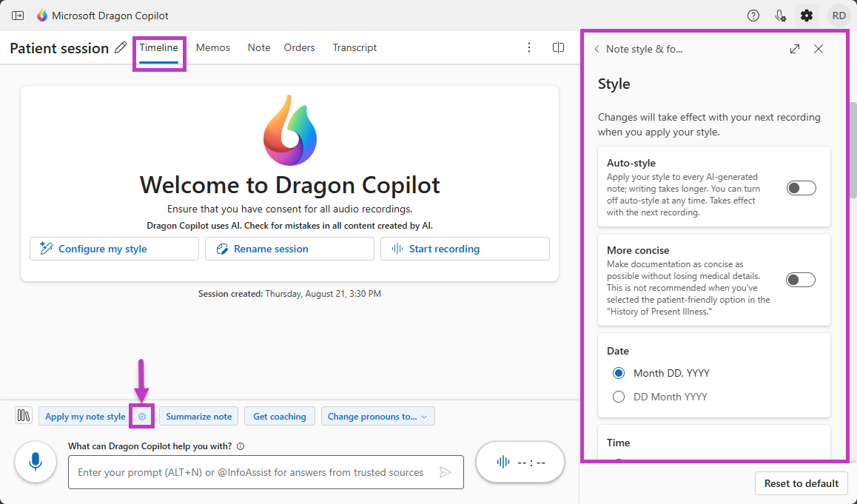Click the help question mark icon
857x504 pixels.
point(753,15)
